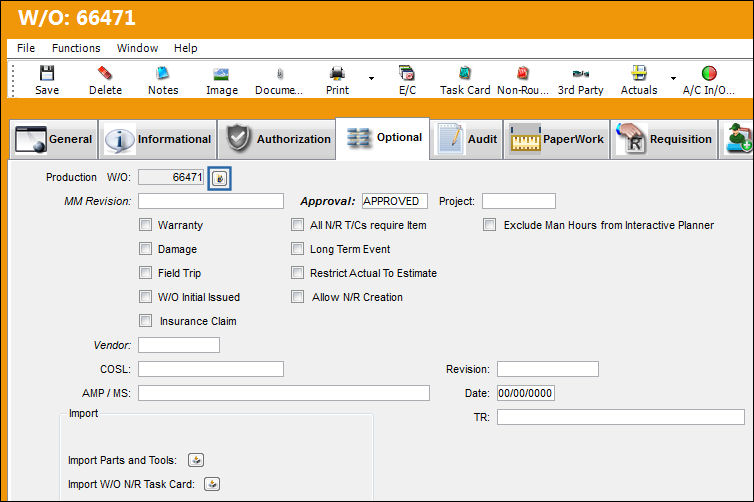This screenshot has width=754, height=502.
Task: Click the COSL input field
Action: [211, 369]
